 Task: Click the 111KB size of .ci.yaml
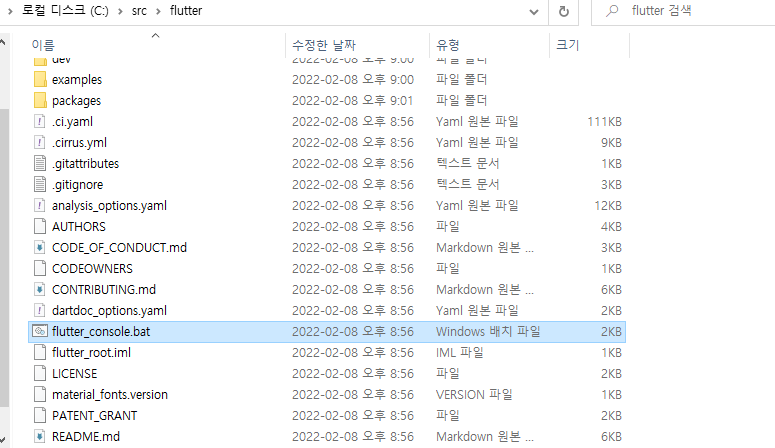pyautogui.click(x=604, y=122)
